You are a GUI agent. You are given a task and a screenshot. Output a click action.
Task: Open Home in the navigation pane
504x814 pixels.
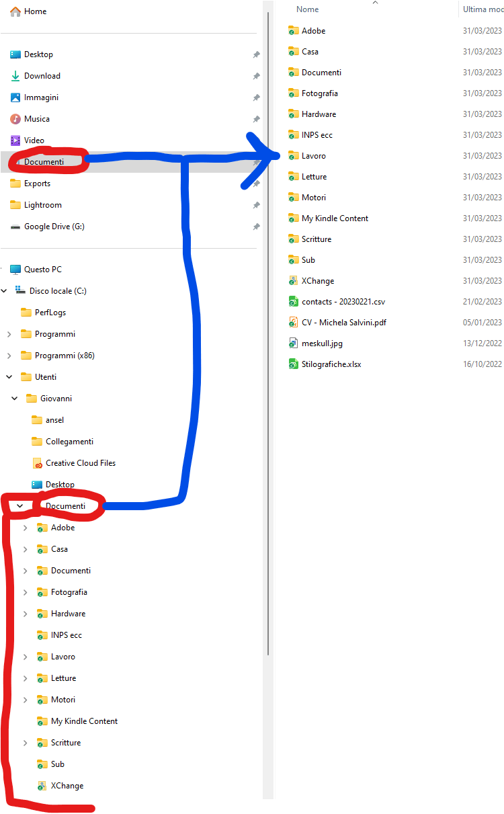[28, 11]
